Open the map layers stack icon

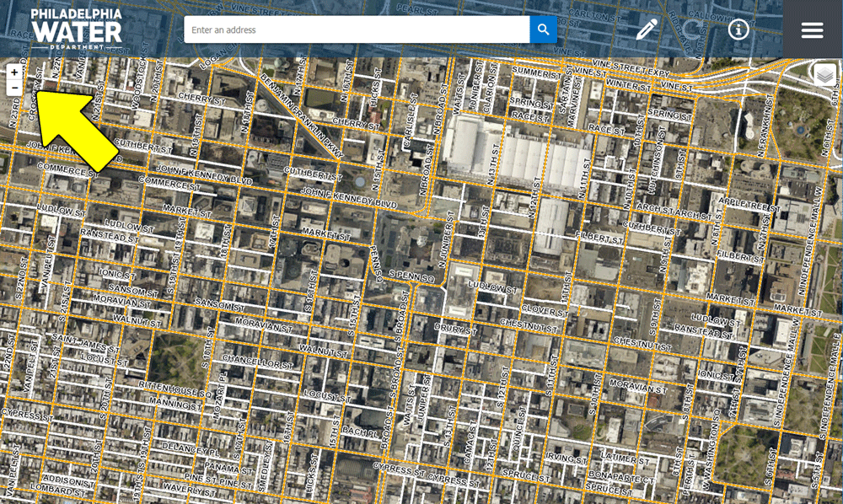click(824, 75)
